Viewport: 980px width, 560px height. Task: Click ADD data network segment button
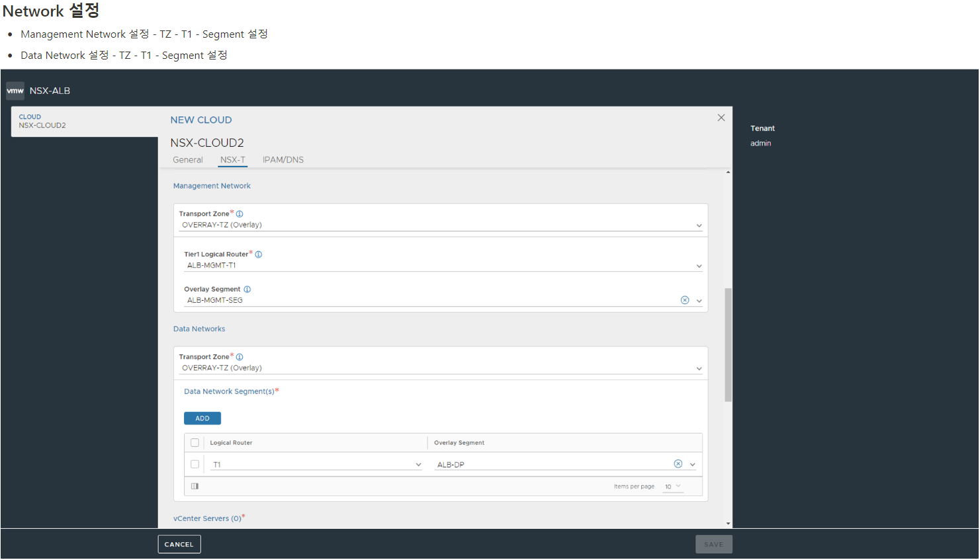tap(202, 419)
